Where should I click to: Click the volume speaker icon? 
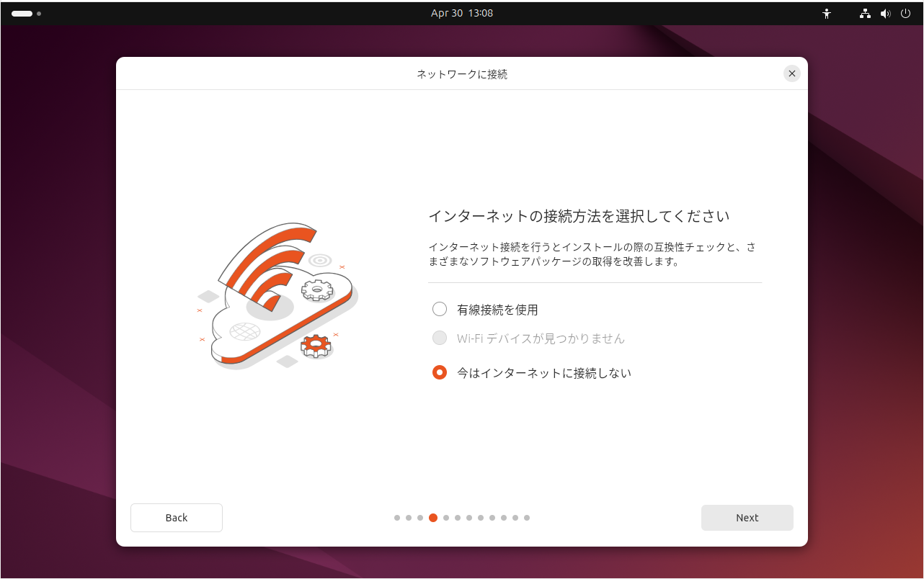(886, 13)
